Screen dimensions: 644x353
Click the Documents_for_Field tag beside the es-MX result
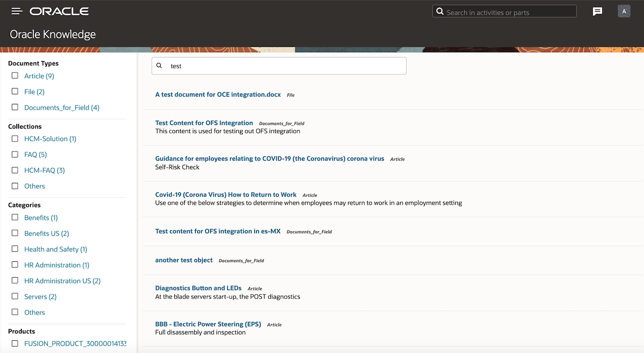coord(310,232)
